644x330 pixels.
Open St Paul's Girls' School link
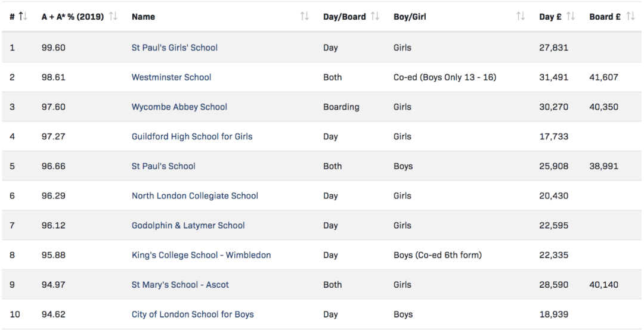click(174, 48)
